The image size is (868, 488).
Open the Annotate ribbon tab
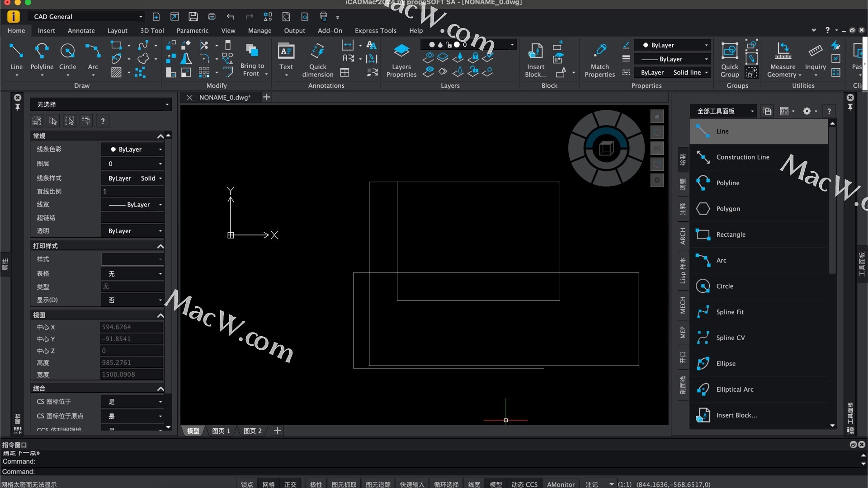click(x=81, y=31)
